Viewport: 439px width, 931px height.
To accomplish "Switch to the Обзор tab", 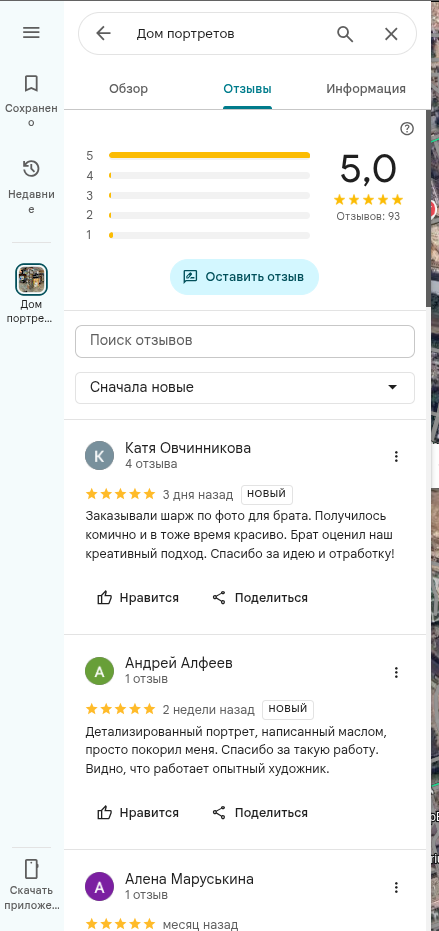I will pos(128,89).
